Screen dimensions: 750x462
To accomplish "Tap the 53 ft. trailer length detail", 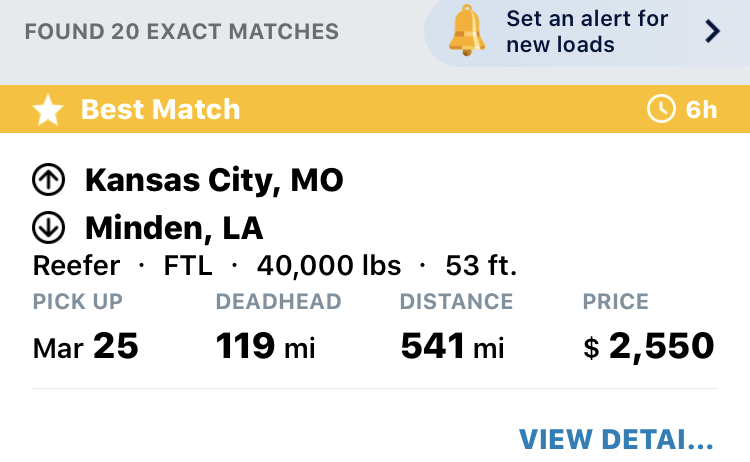I will pyautogui.click(x=481, y=265).
